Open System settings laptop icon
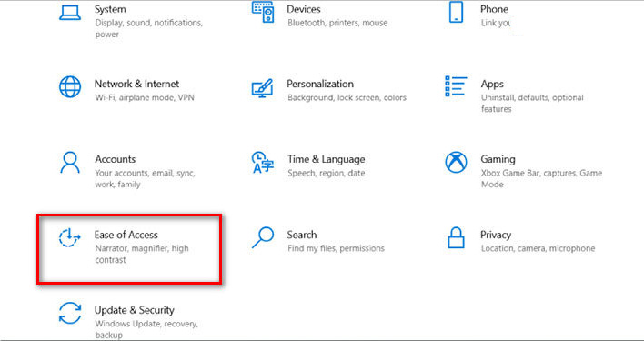This screenshot has height=341, width=644. click(70, 13)
